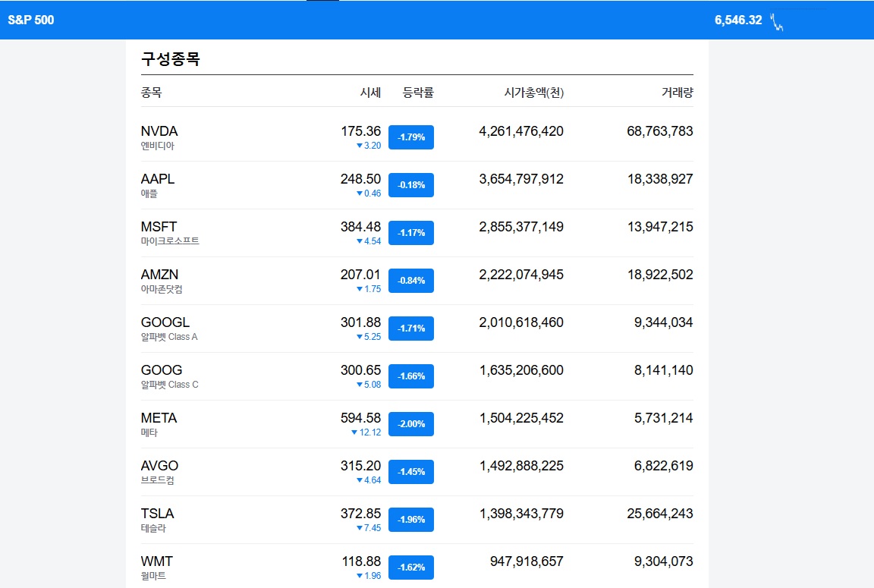874x588 pixels.
Task: Click META down change 12.12
Action: point(366,432)
